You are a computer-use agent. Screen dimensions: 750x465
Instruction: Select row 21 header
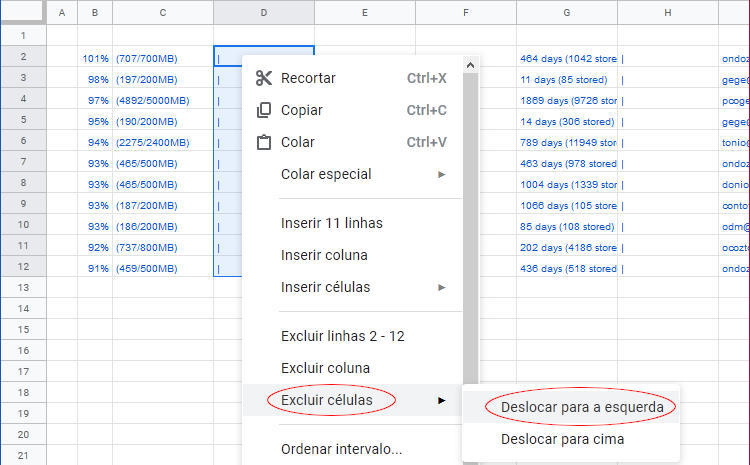[x=23, y=455]
